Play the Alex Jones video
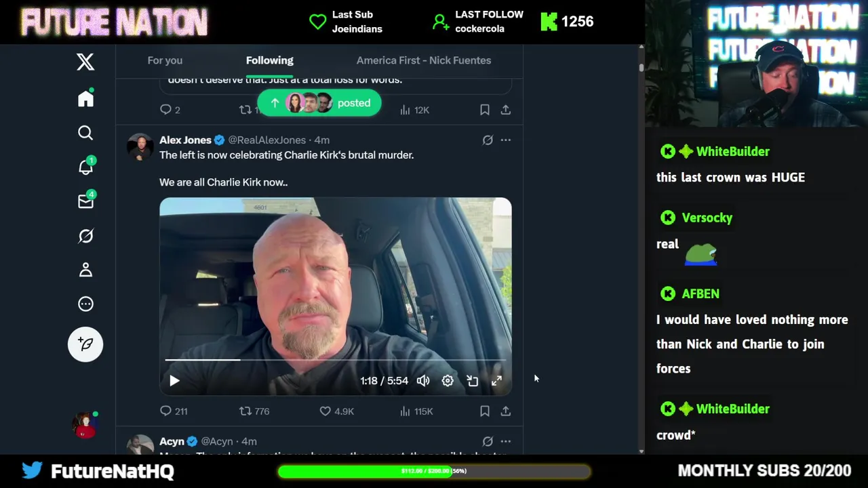The height and width of the screenshot is (488, 868). (174, 381)
